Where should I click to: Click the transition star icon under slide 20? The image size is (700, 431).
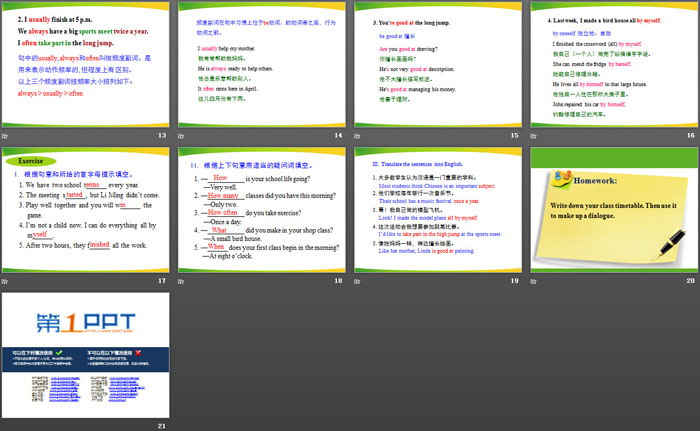pos(531,281)
